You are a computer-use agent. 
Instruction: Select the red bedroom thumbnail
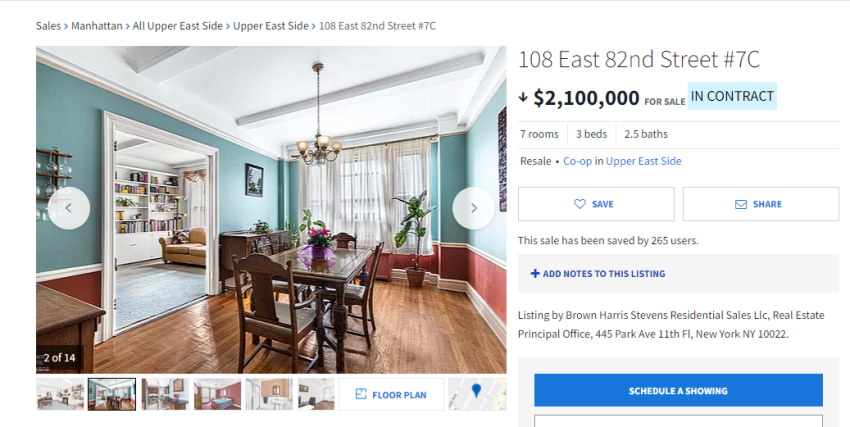pos(217,394)
